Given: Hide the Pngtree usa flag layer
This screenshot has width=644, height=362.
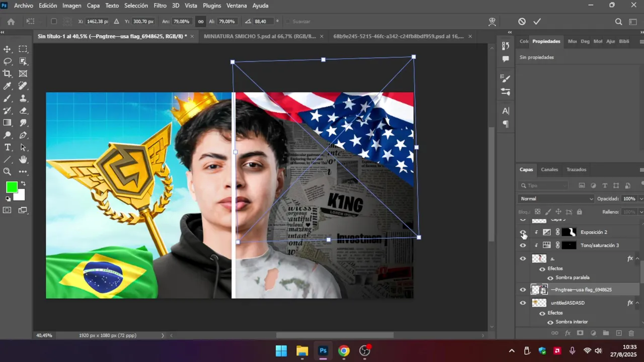Looking at the screenshot, I should tap(523, 290).
